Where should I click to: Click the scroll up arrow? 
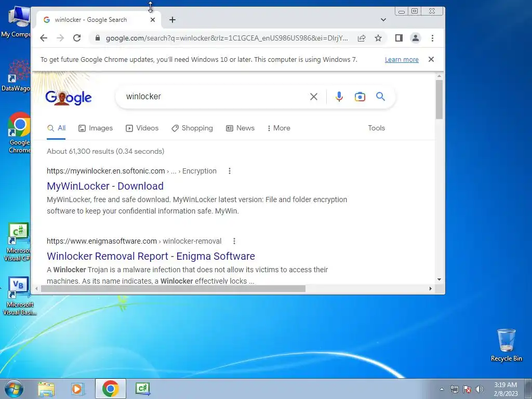pyautogui.click(x=439, y=76)
